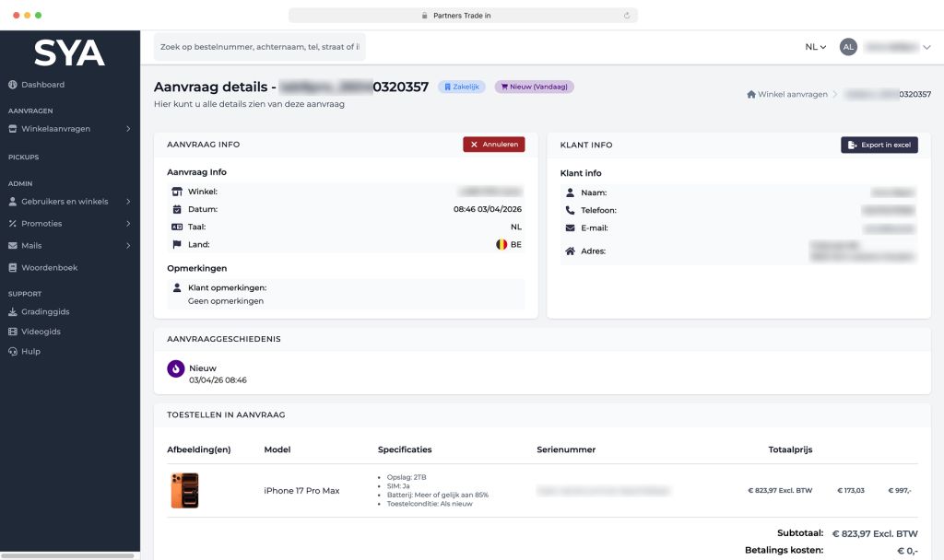Reload the page from the address bar

click(x=627, y=16)
